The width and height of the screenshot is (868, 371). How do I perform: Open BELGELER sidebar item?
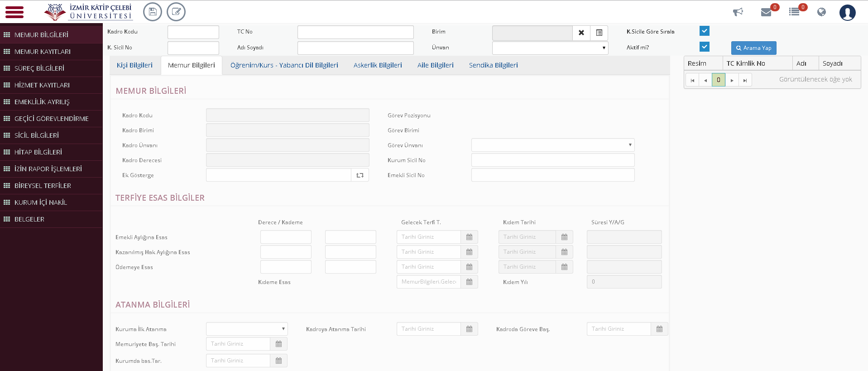(51, 219)
